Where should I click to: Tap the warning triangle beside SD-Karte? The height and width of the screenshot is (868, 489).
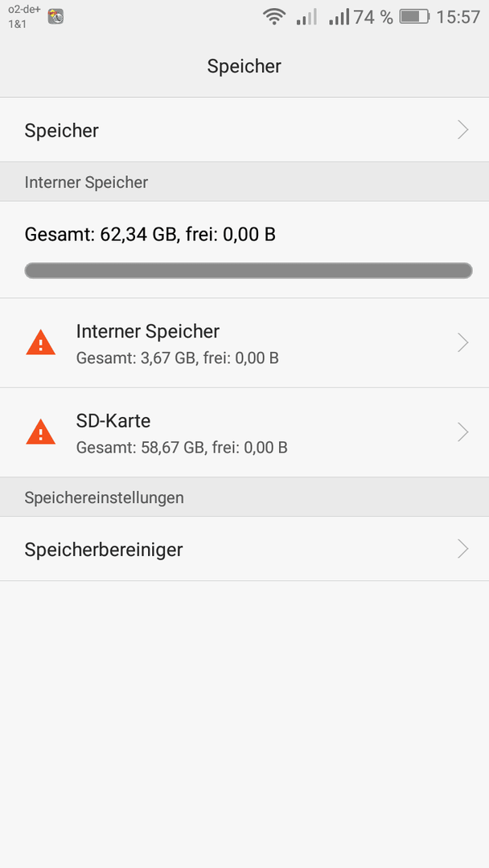click(x=40, y=432)
